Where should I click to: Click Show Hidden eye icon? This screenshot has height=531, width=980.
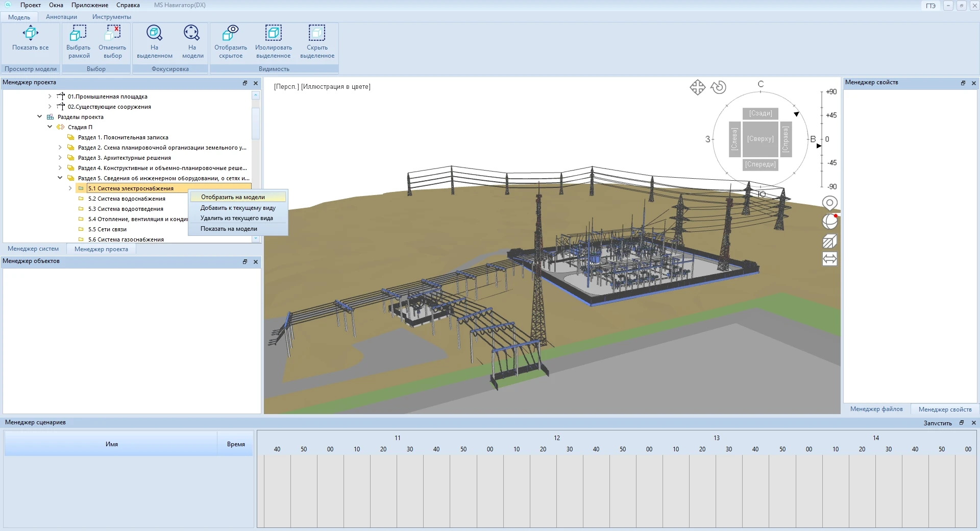(230, 34)
